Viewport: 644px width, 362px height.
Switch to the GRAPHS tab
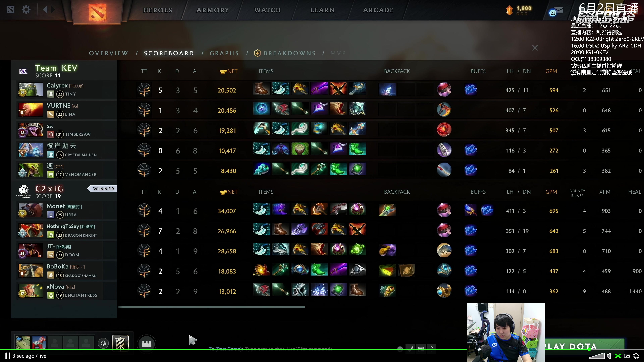point(224,53)
